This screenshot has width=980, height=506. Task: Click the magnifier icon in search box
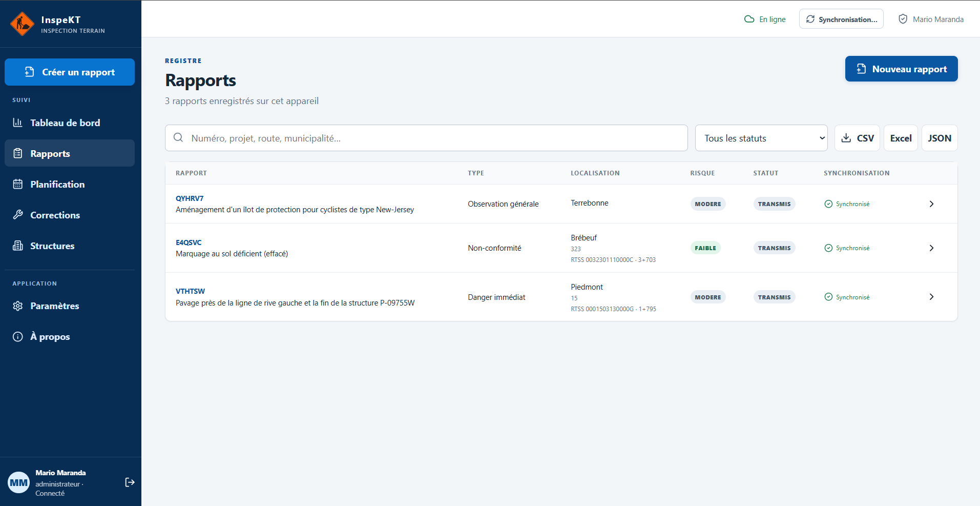[x=178, y=138]
